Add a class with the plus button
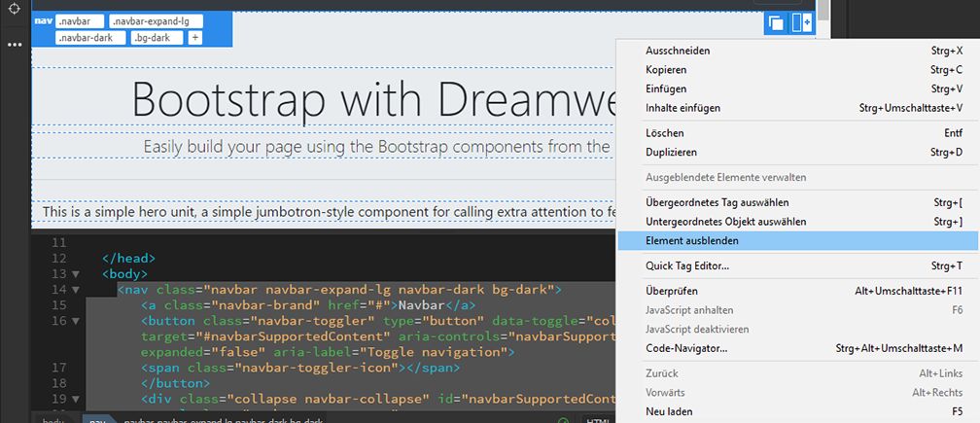The height and width of the screenshot is (423, 980). (195, 38)
